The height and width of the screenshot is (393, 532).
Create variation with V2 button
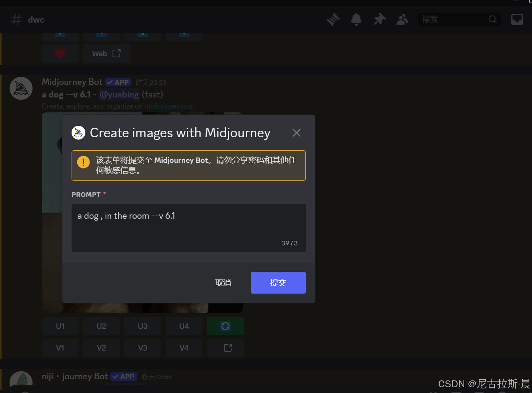(101, 348)
